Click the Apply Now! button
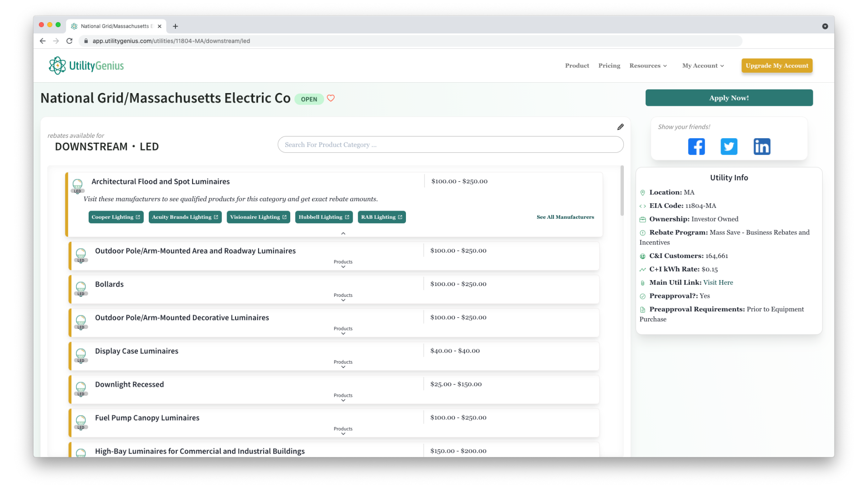The height and width of the screenshot is (488, 868). [729, 98]
